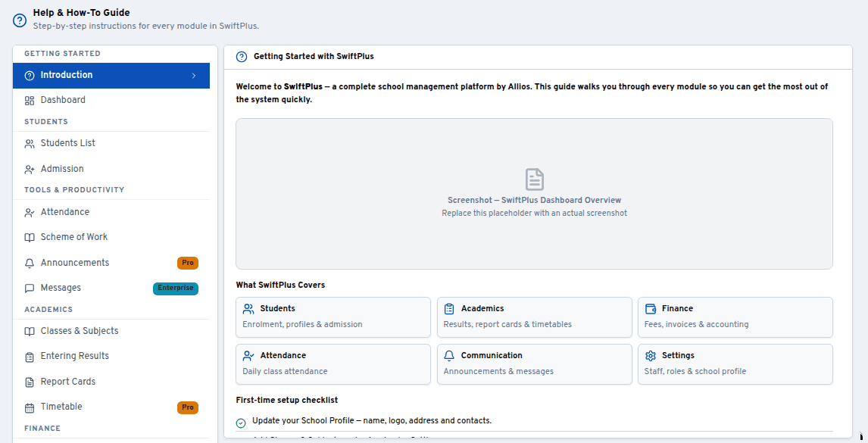Screen dimensions: 868x443
Task: Click the help question-mark icon beside page title
Action: [x=20, y=20]
